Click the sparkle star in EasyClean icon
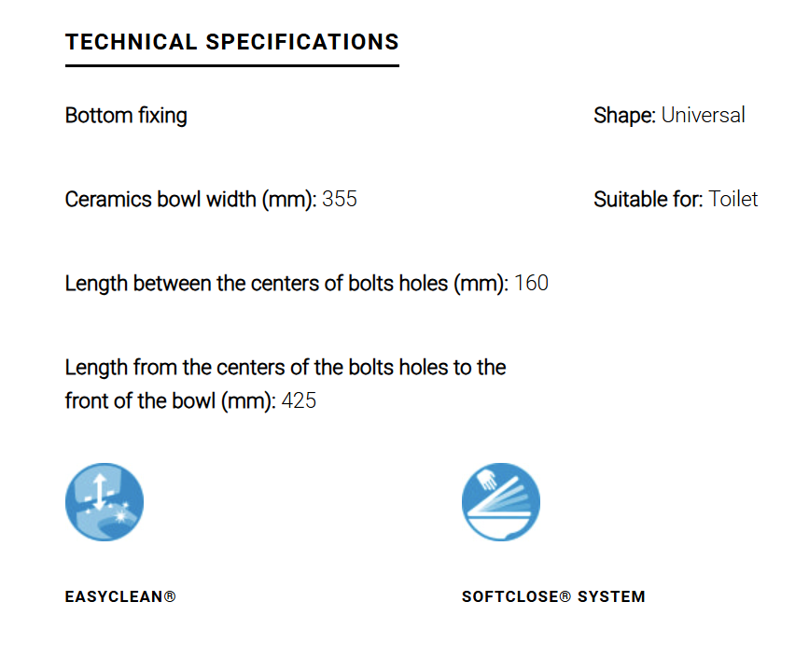This screenshot has height=672, width=809. pyautogui.click(x=121, y=515)
